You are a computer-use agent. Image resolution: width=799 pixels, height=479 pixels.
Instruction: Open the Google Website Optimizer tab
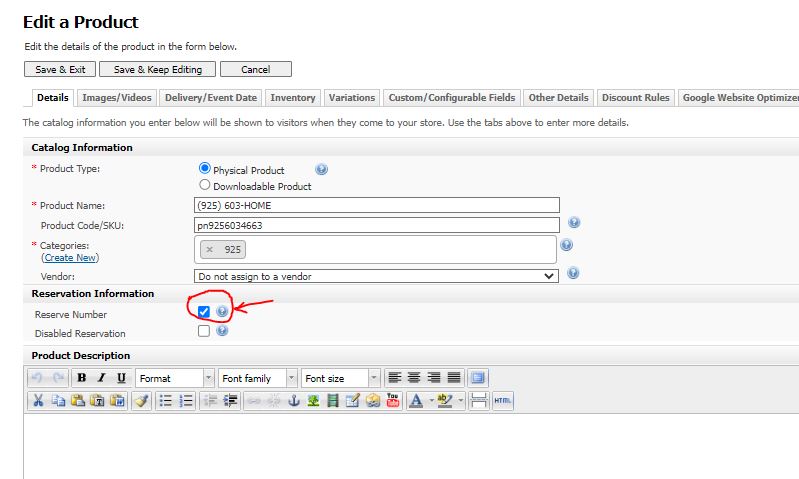[x=738, y=97]
